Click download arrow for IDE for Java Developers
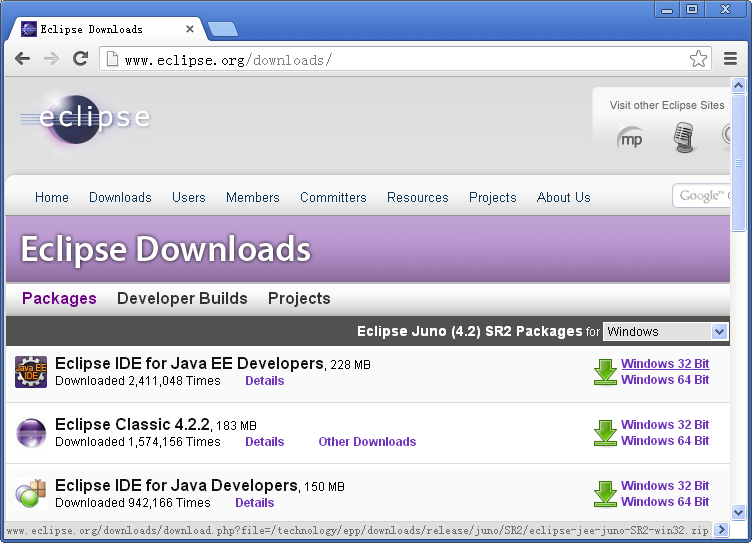The image size is (752, 543). [605, 494]
